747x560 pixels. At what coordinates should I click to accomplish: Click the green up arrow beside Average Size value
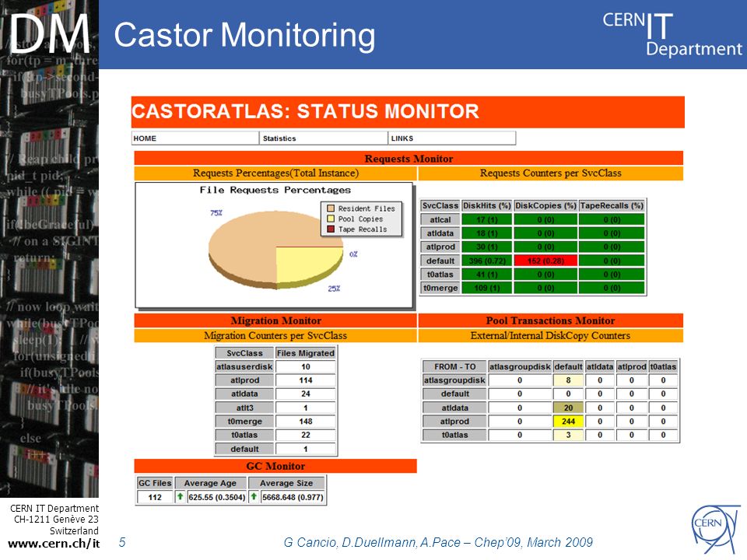click(x=254, y=497)
